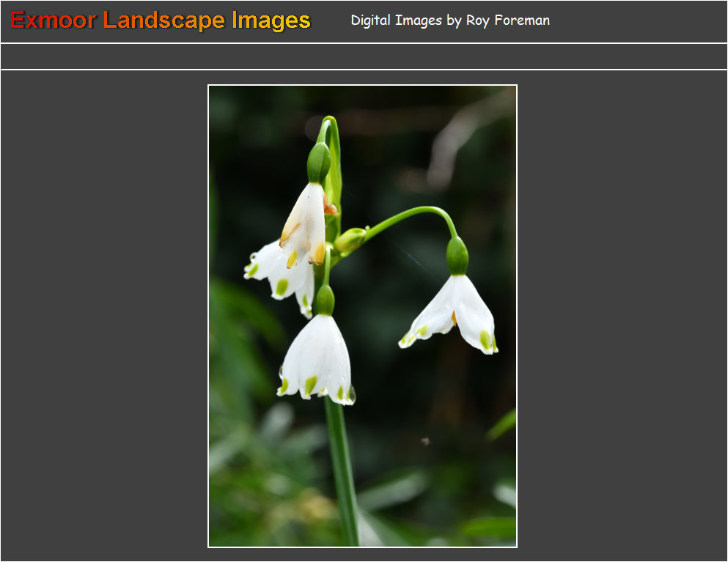
Task: Select the word Images in the orange heading
Action: [x=271, y=21]
